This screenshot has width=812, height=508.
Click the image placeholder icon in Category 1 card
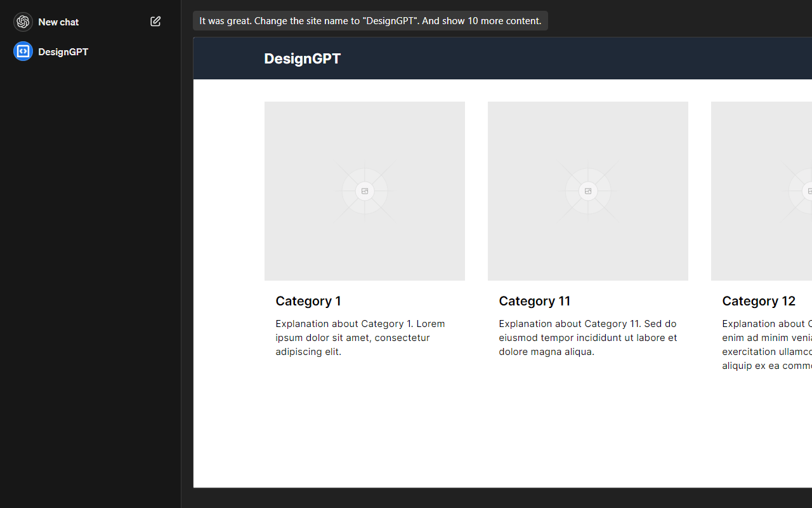(x=364, y=190)
